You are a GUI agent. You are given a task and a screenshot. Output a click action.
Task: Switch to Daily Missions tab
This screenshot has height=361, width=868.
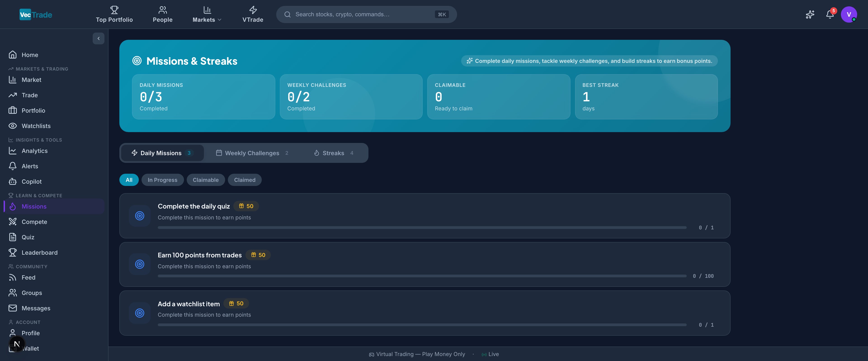coord(162,153)
